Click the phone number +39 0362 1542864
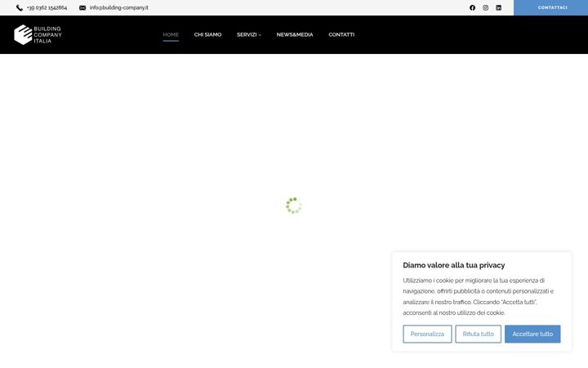The image size is (588, 368). pos(47,8)
